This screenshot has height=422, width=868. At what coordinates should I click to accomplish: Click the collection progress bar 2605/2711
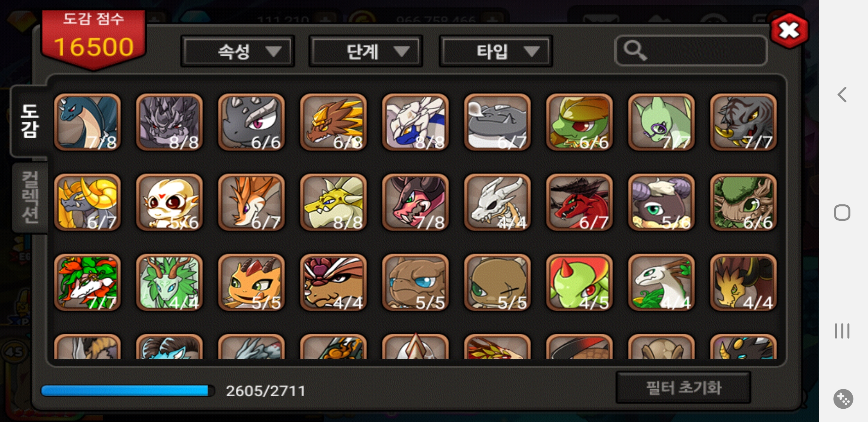128,391
